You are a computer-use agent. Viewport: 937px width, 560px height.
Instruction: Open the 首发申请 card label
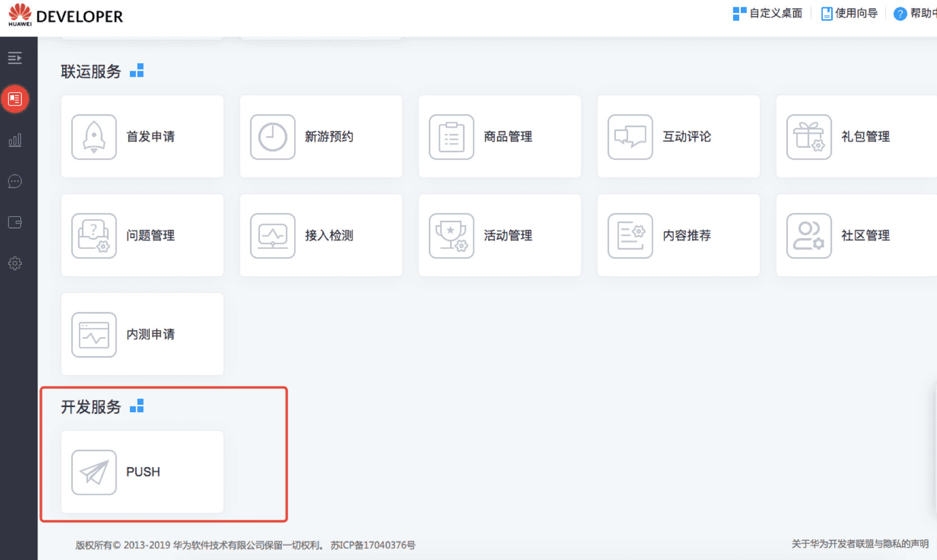[x=151, y=137]
